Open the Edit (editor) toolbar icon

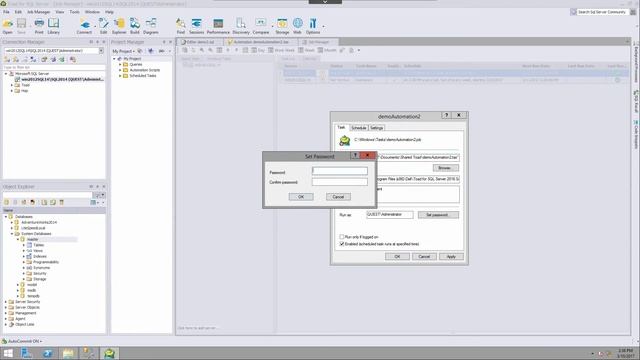(103, 26)
